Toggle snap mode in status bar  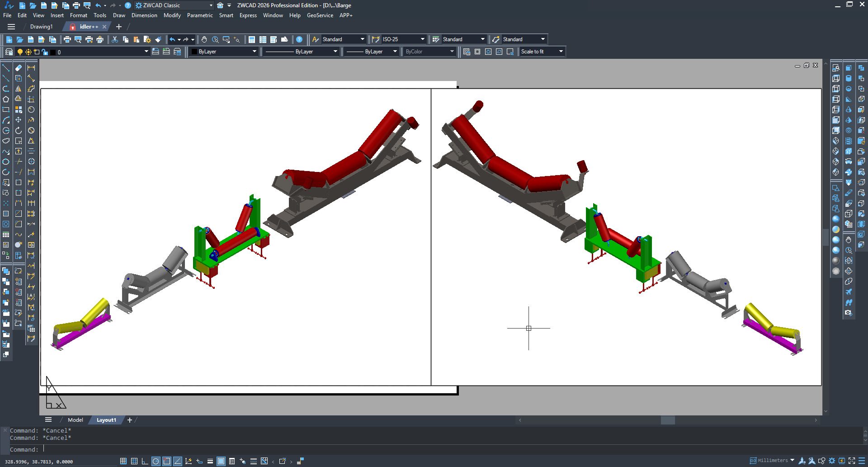tap(123, 461)
